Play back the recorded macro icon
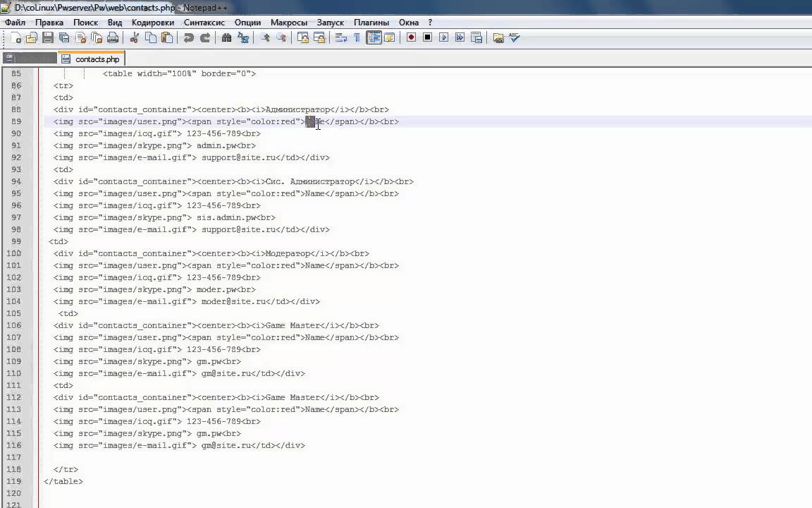The image size is (812, 508). click(444, 38)
